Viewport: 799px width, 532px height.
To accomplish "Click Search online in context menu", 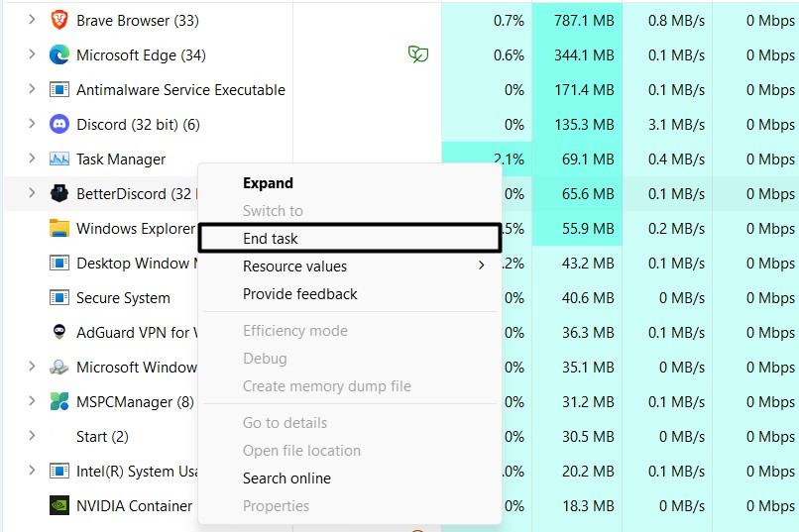I will [x=286, y=479].
